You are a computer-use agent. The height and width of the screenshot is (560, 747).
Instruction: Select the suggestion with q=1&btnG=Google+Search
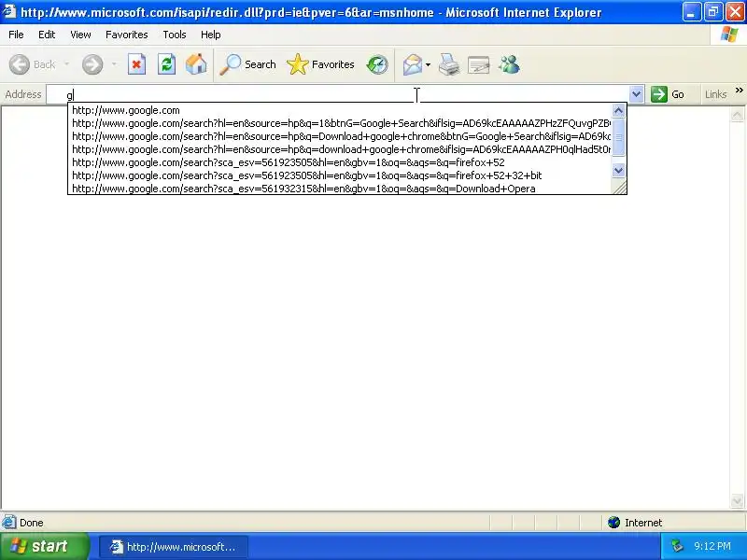tap(340, 123)
